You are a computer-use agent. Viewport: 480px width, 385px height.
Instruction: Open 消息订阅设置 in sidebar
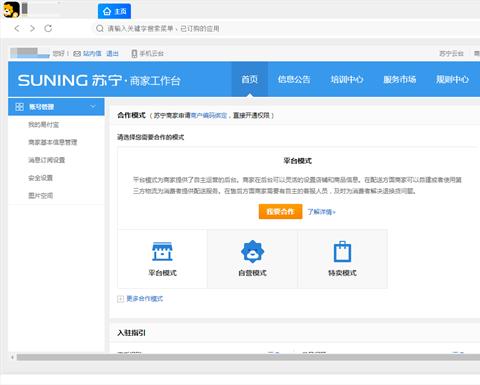click(46, 160)
